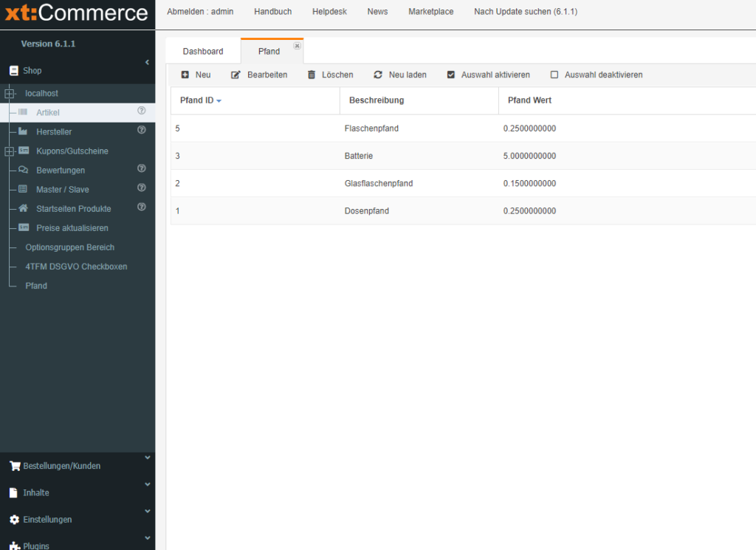
Task: Click Nach Update suchen (6.1.1)
Action: pyautogui.click(x=525, y=12)
